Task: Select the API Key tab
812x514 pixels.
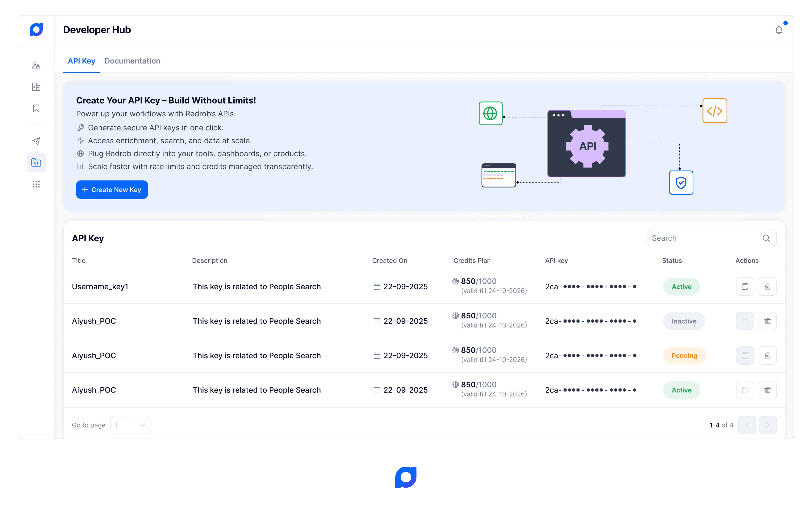Action: pos(81,61)
